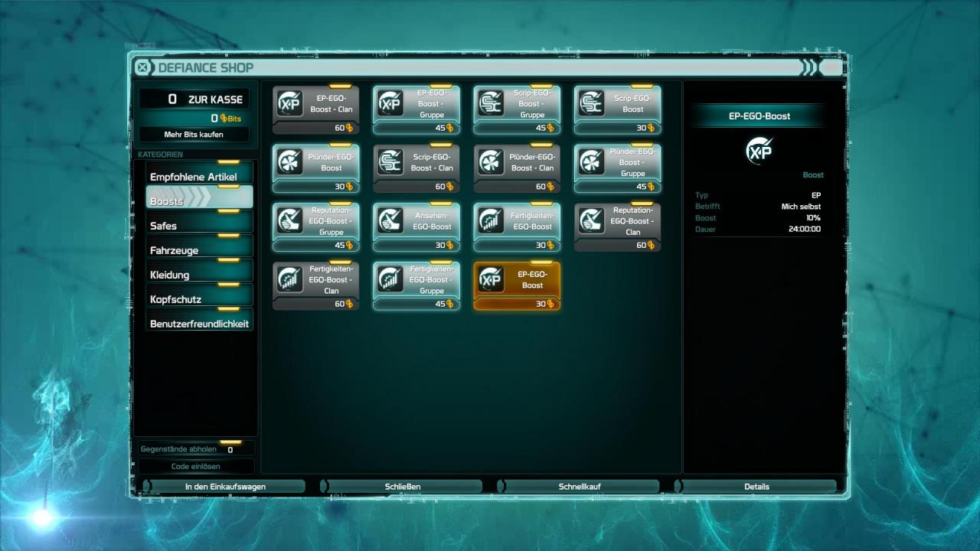Click the Betrifft value Mich selbst
Viewport: 980px width, 551px height.
point(801,207)
